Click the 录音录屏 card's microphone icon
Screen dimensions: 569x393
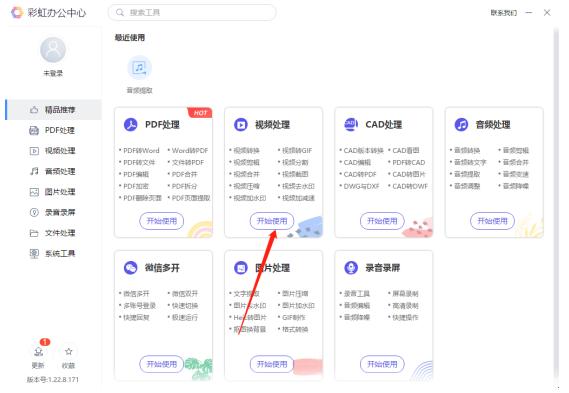coord(351,268)
